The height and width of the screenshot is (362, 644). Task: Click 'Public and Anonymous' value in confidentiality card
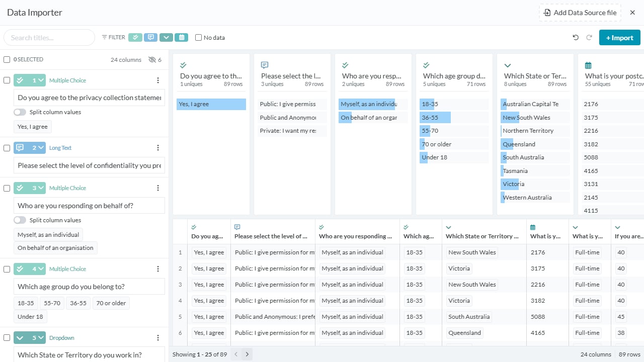click(x=292, y=118)
